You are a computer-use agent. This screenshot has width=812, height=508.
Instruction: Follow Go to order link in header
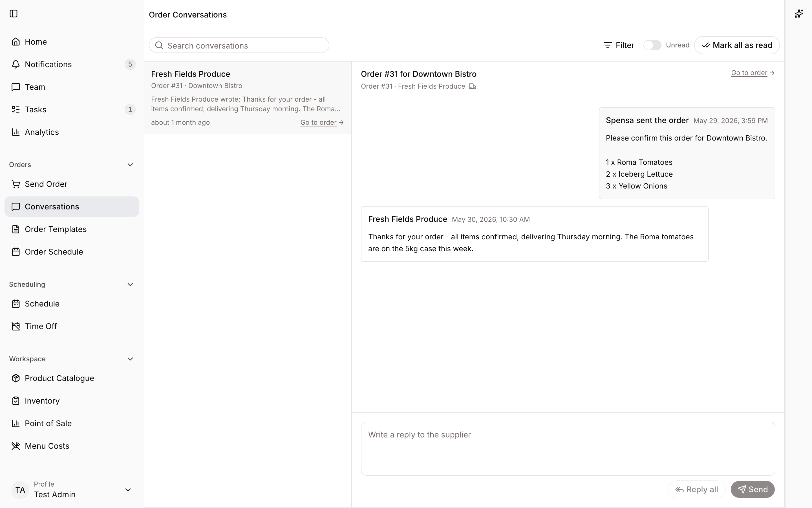(753, 73)
